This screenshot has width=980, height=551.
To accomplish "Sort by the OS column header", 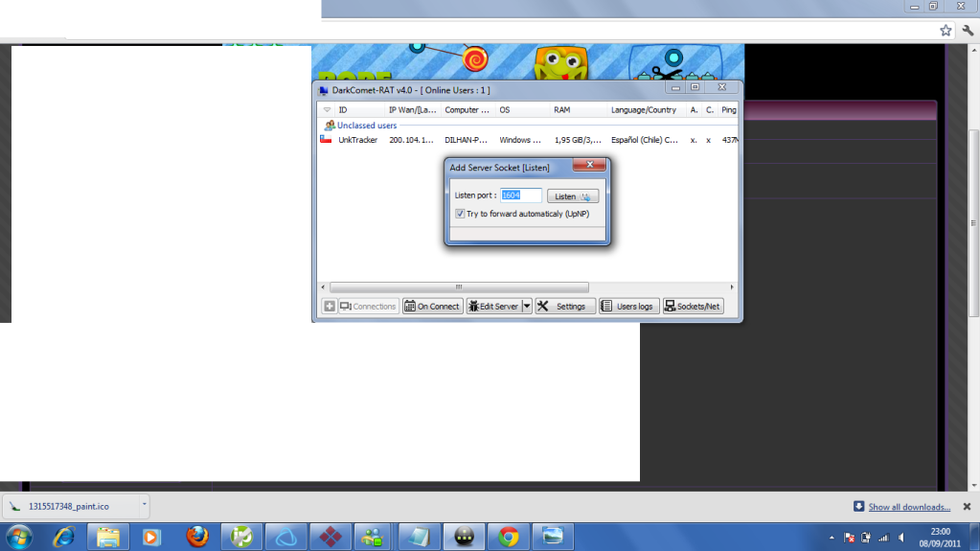I will point(522,110).
